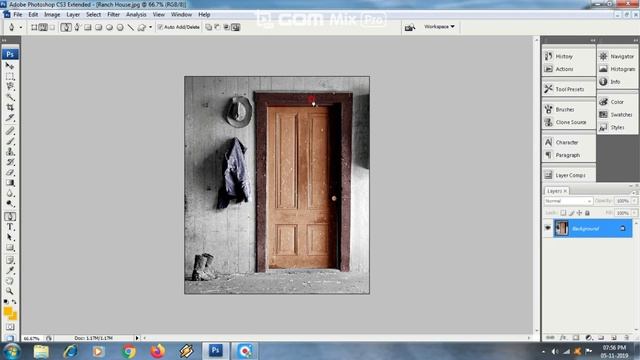Hide the Background layer eye icon

[548, 228]
